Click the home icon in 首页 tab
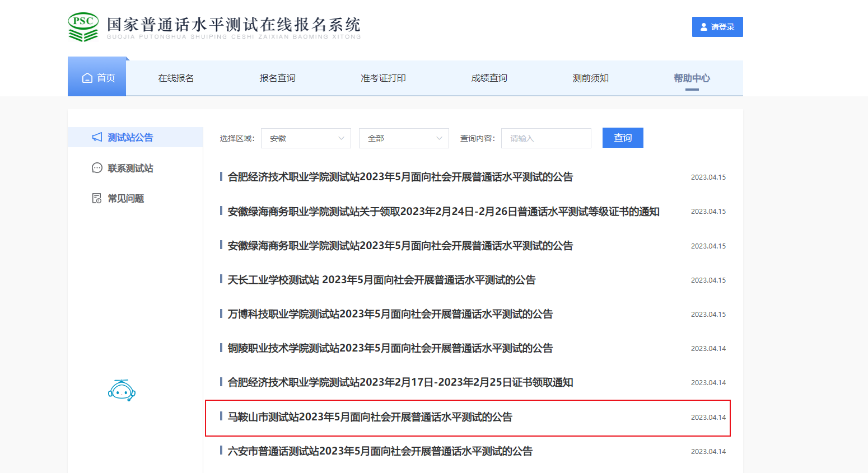 pos(87,78)
